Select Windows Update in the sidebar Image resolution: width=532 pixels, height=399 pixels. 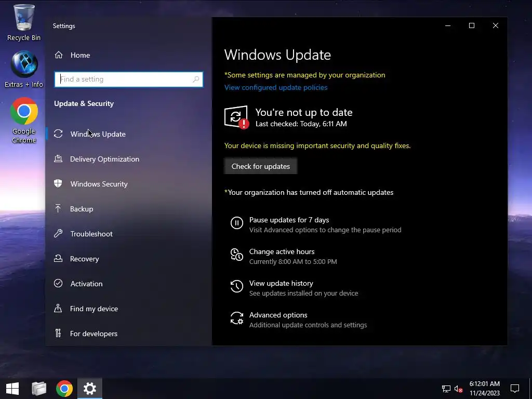click(129, 134)
